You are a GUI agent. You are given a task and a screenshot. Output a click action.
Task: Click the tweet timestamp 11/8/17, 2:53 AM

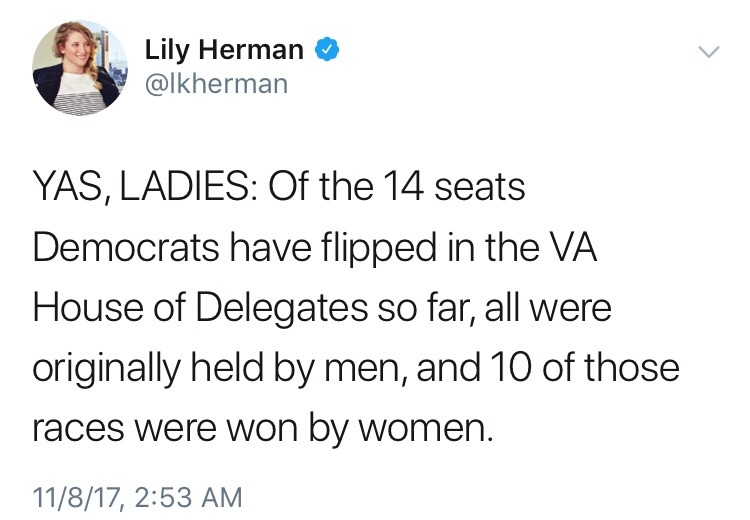tap(137, 495)
